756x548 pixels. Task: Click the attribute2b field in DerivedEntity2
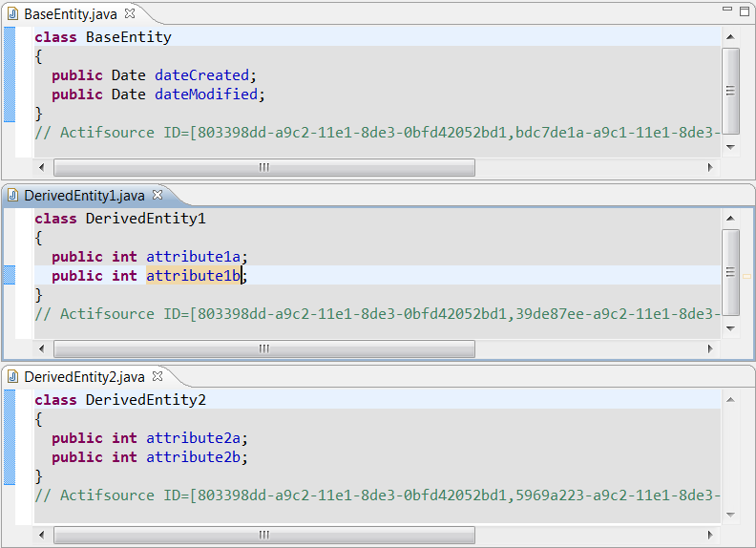(x=193, y=457)
